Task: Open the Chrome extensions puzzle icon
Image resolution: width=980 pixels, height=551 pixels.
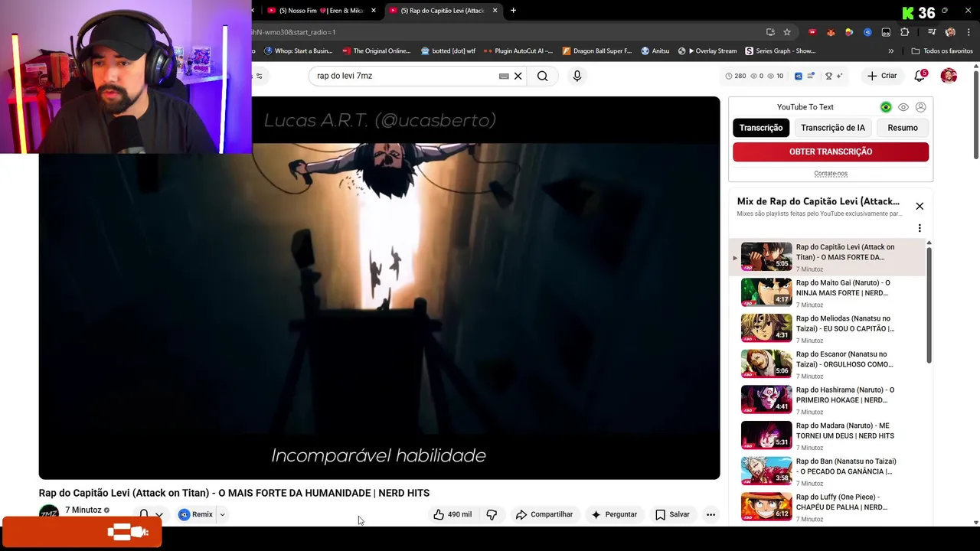Action: (905, 32)
